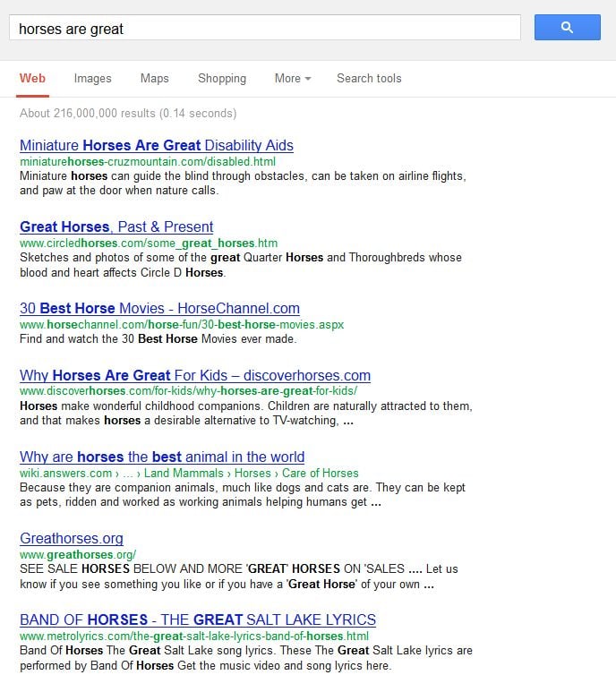Open Why Horses Are Great For Kids
Viewport: 616px width, 692px height.
pyautogui.click(x=194, y=376)
